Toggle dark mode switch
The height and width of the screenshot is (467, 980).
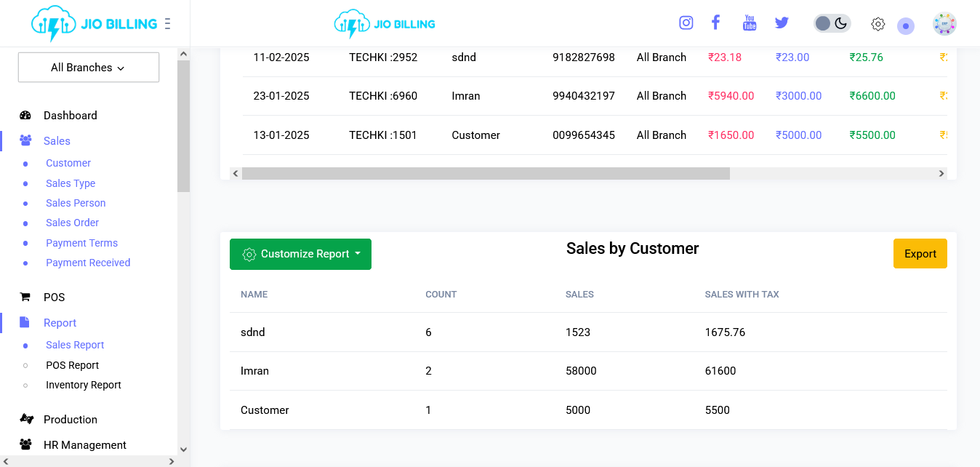[832, 23]
